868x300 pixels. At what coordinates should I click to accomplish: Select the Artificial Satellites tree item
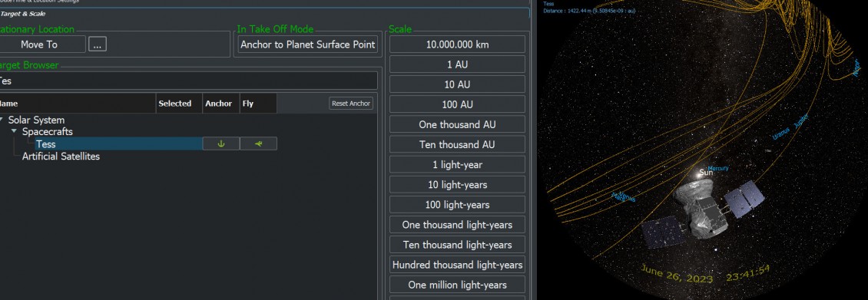coord(61,157)
